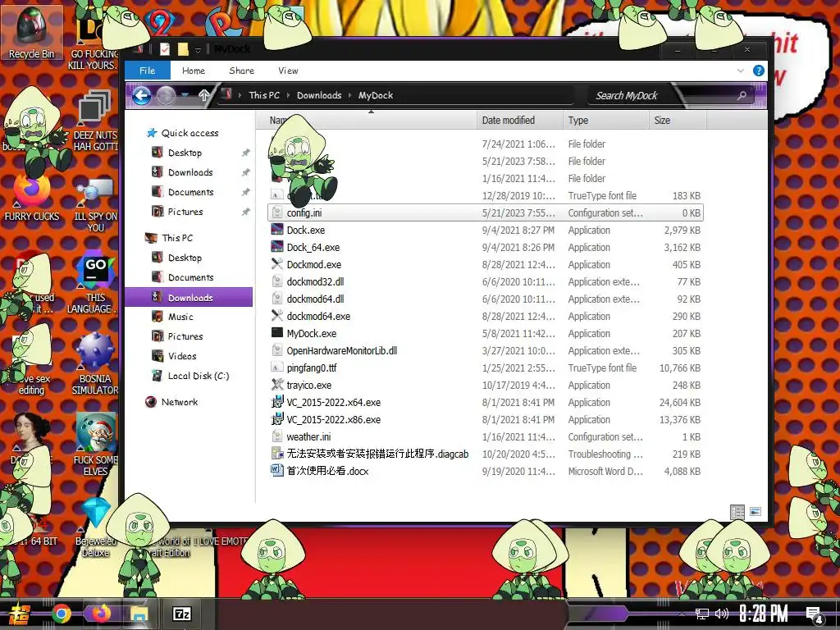Open Local Disk (C:) in the sidebar

tap(199, 376)
